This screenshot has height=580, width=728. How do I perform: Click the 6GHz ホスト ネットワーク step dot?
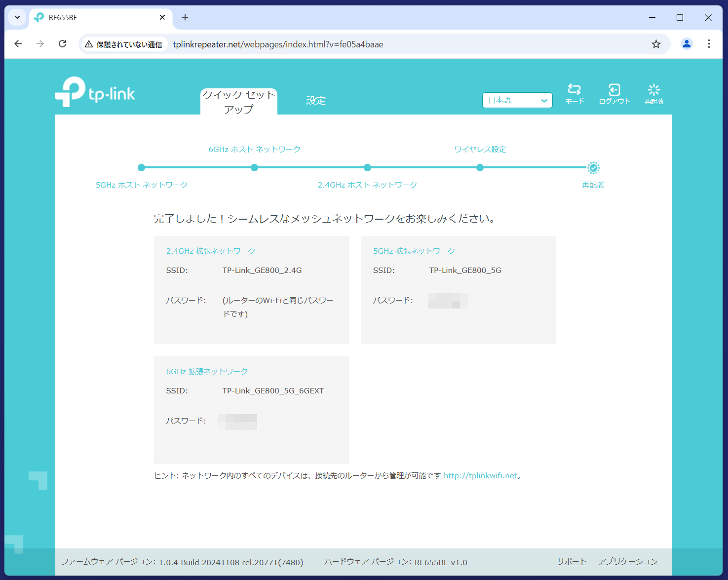click(x=254, y=168)
